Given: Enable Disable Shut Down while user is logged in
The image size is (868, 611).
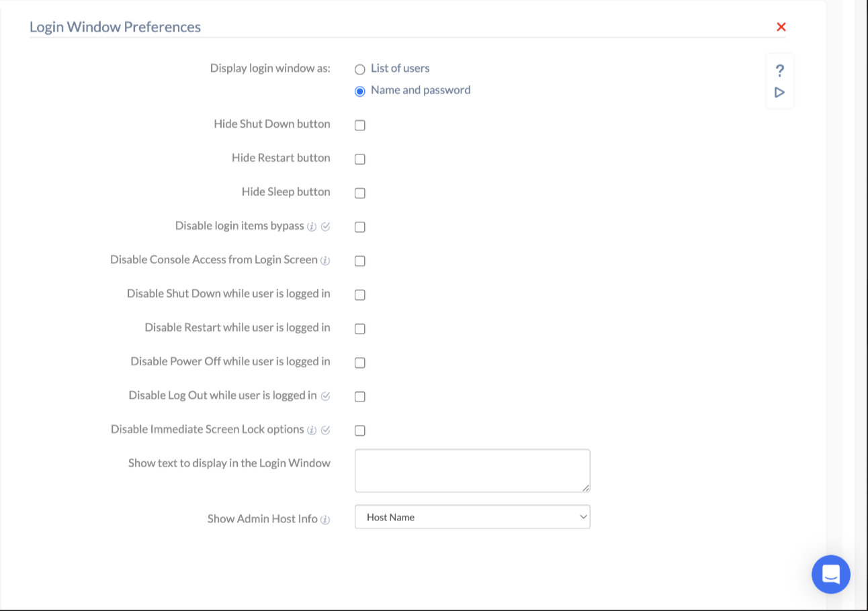Looking at the screenshot, I should [359, 294].
